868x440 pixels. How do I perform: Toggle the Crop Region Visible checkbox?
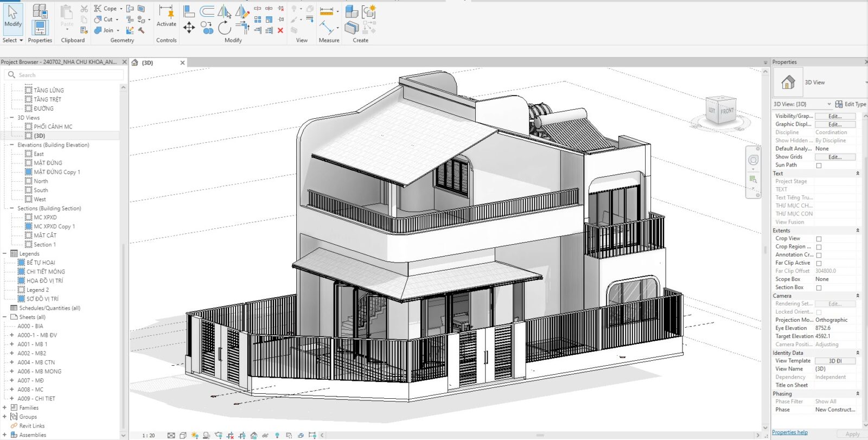click(819, 247)
